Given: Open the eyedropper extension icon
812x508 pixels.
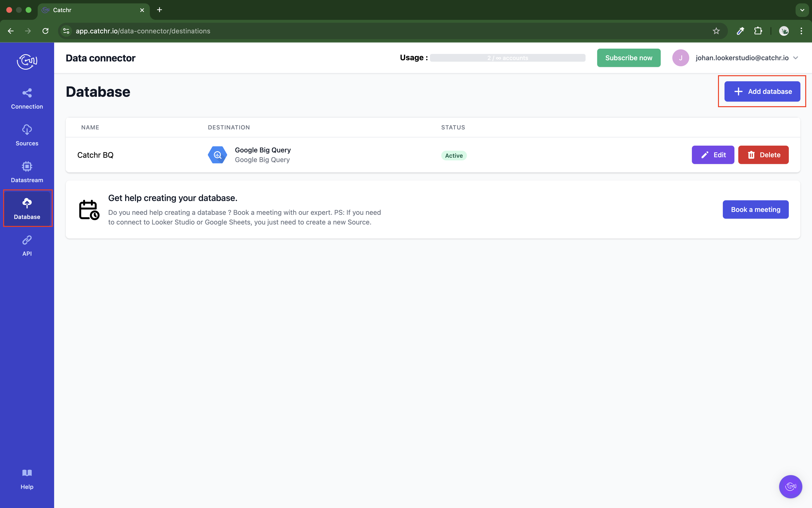Looking at the screenshot, I should 740,31.
